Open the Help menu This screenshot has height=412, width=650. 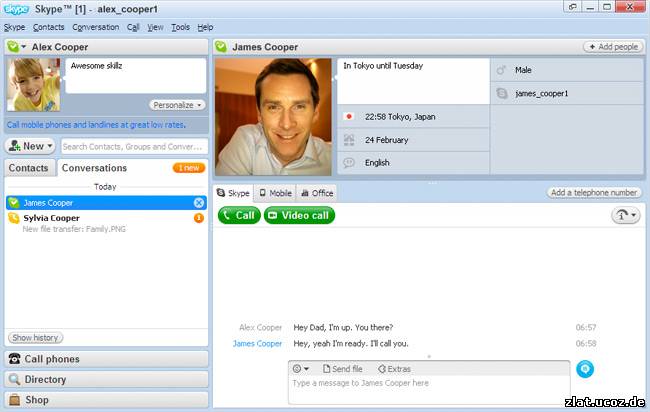point(205,27)
